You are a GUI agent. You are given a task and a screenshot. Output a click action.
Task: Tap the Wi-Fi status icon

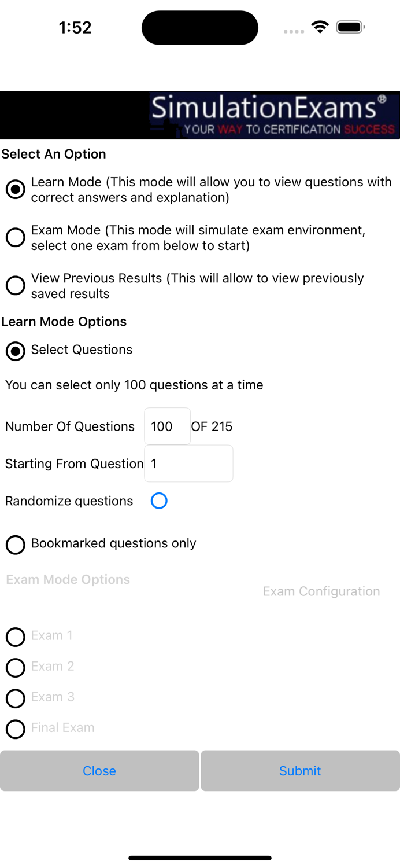320,27
